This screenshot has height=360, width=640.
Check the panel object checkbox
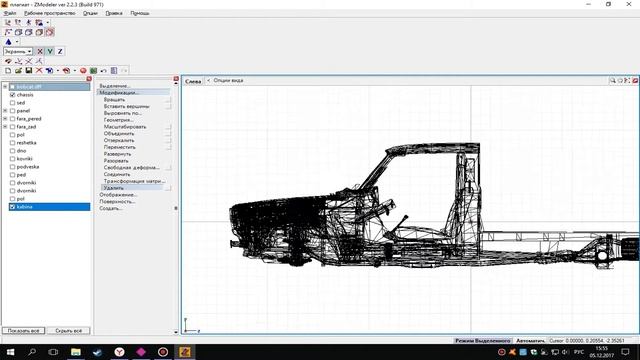[13, 111]
